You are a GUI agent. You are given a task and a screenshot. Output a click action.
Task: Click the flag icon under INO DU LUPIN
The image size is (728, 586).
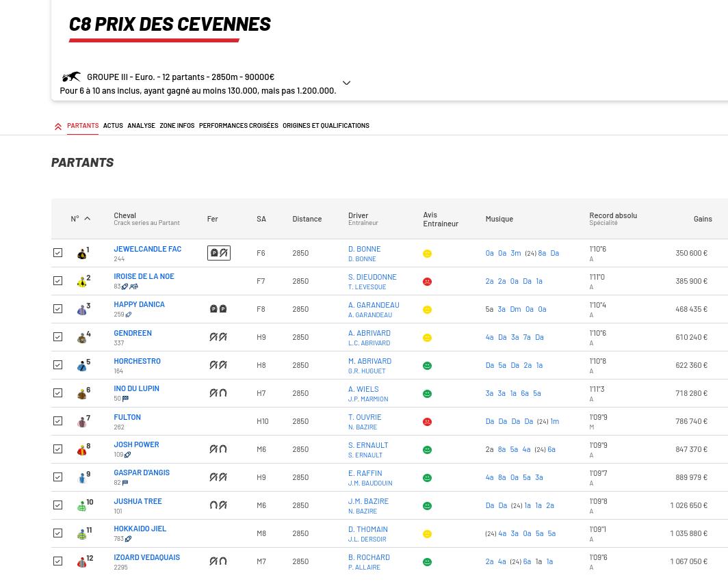click(x=125, y=399)
